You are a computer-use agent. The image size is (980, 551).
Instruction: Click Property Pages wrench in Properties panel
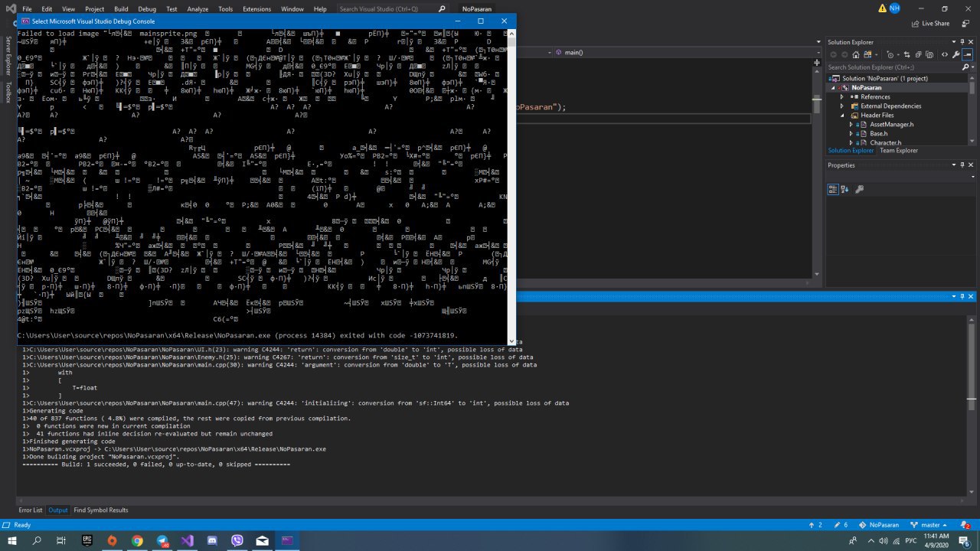(859, 189)
